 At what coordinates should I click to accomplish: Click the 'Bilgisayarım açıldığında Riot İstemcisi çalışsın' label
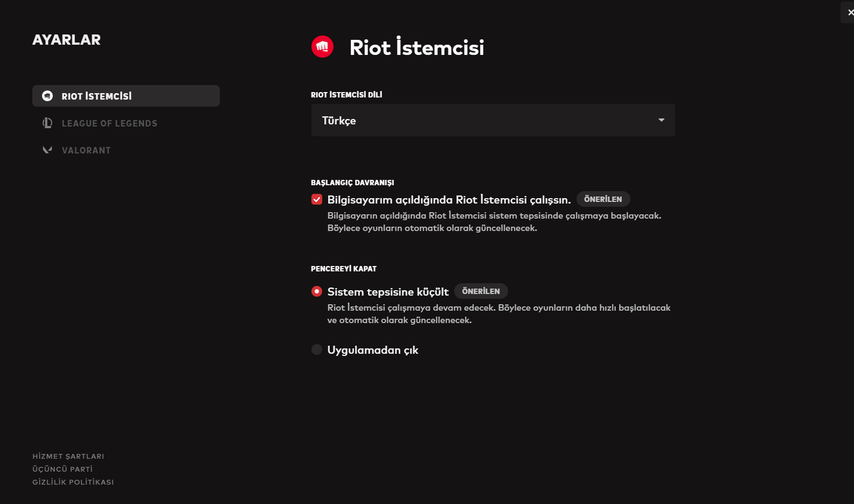(449, 200)
